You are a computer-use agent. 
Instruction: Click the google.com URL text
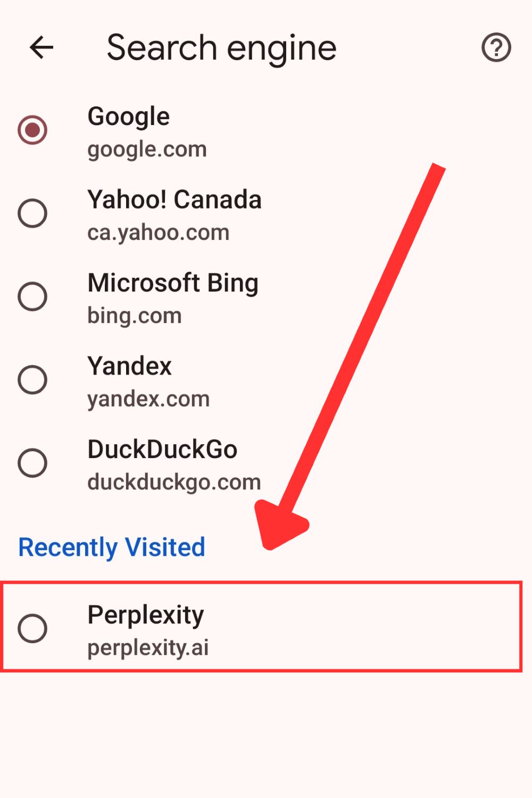pyautogui.click(x=147, y=149)
